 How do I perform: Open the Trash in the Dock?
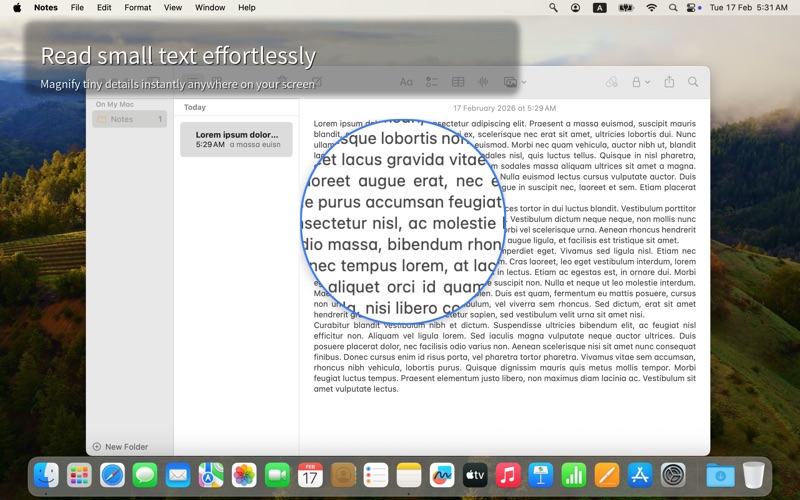(x=754, y=476)
